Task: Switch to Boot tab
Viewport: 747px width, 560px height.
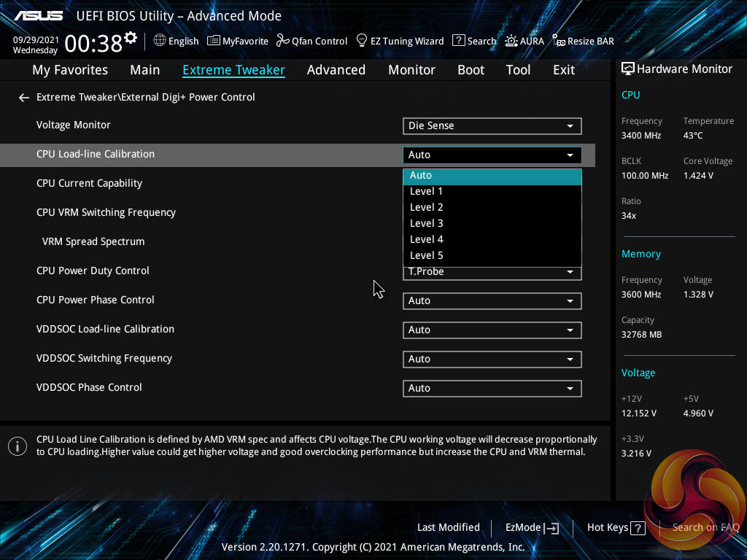Action: 471,70
